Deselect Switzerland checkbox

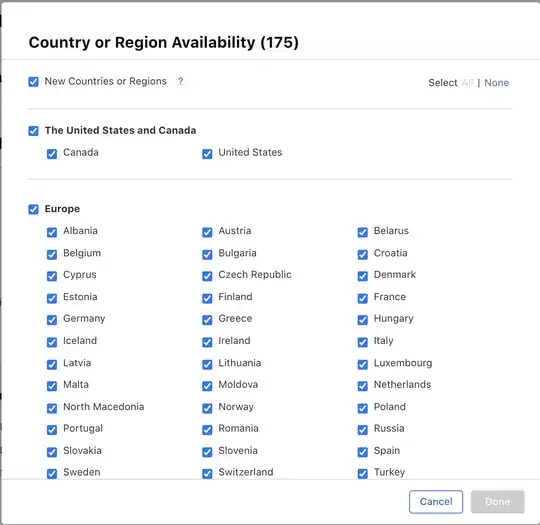(207, 474)
